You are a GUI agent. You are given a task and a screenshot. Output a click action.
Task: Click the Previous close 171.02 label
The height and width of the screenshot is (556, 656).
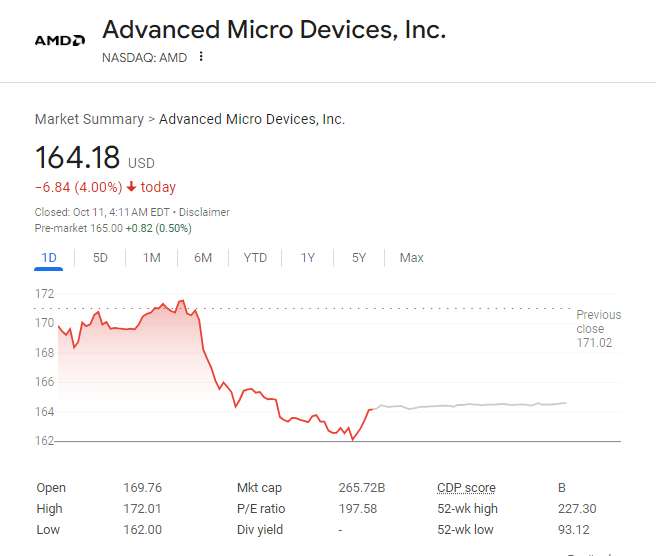(x=598, y=329)
